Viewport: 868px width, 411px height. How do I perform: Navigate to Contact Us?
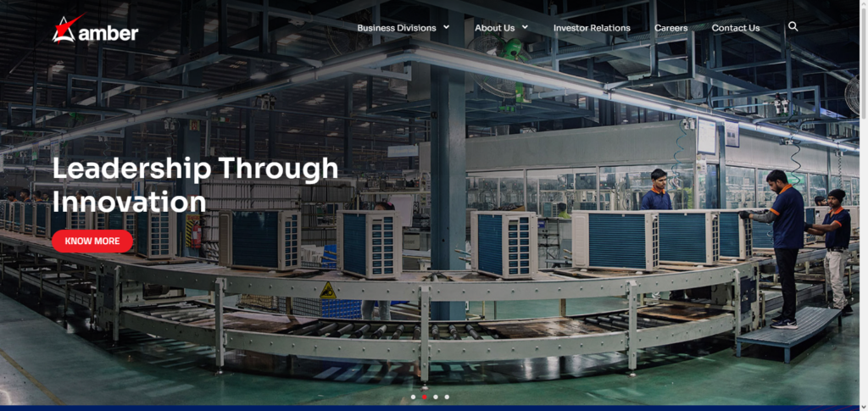pyautogui.click(x=735, y=28)
